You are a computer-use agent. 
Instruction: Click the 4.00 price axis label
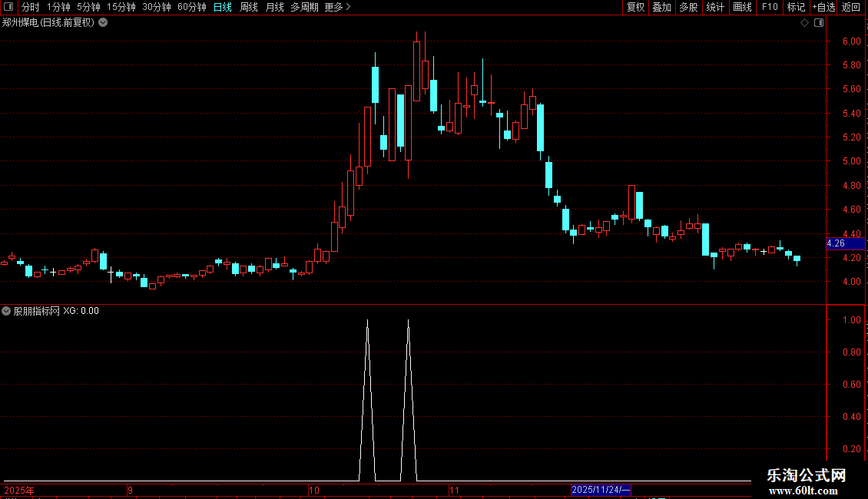[x=851, y=282]
